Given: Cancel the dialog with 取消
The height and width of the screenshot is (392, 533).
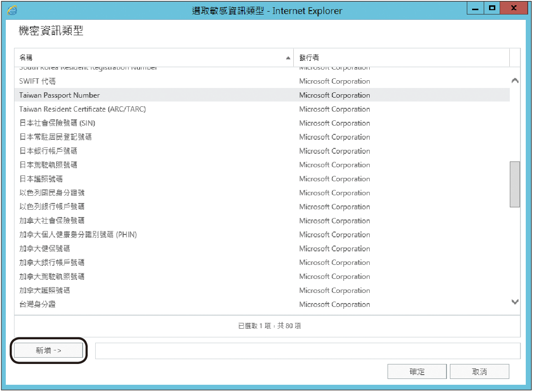Looking at the screenshot, I should pyautogui.click(x=479, y=372).
